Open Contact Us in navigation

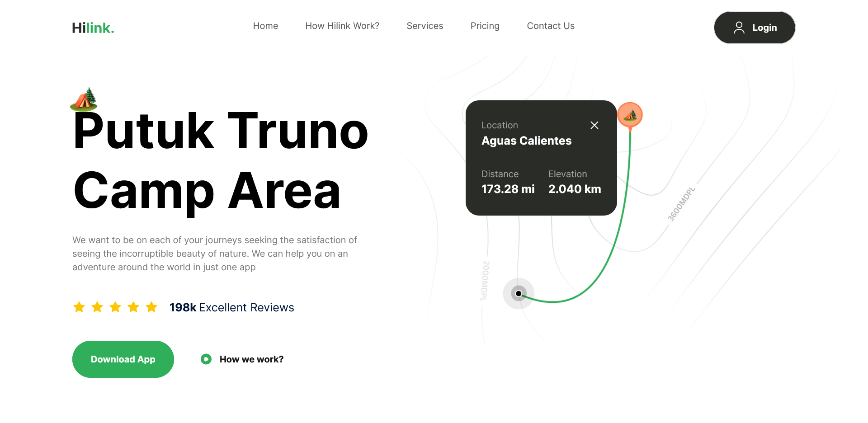tap(551, 26)
